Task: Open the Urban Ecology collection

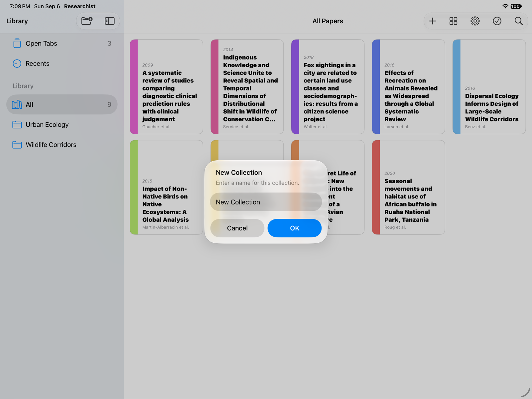Action: (62, 125)
